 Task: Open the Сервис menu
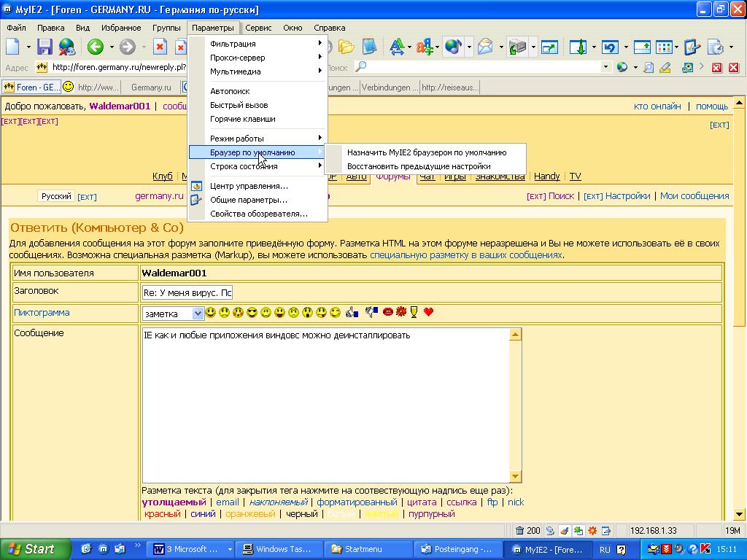(258, 28)
